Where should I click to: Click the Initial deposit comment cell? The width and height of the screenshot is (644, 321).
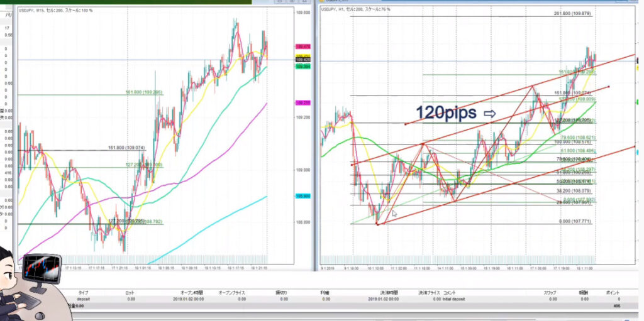click(x=453, y=299)
